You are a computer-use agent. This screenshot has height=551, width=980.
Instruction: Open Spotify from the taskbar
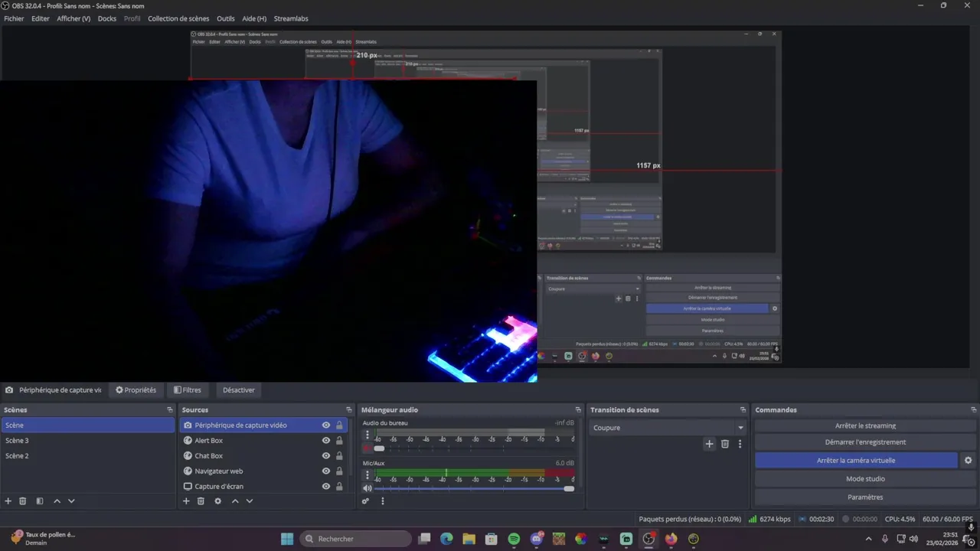(x=514, y=539)
